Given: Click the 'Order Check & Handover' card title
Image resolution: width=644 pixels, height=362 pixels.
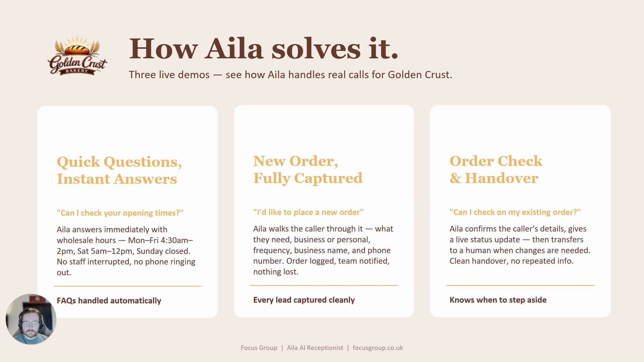Looking at the screenshot, I should point(496,170).
